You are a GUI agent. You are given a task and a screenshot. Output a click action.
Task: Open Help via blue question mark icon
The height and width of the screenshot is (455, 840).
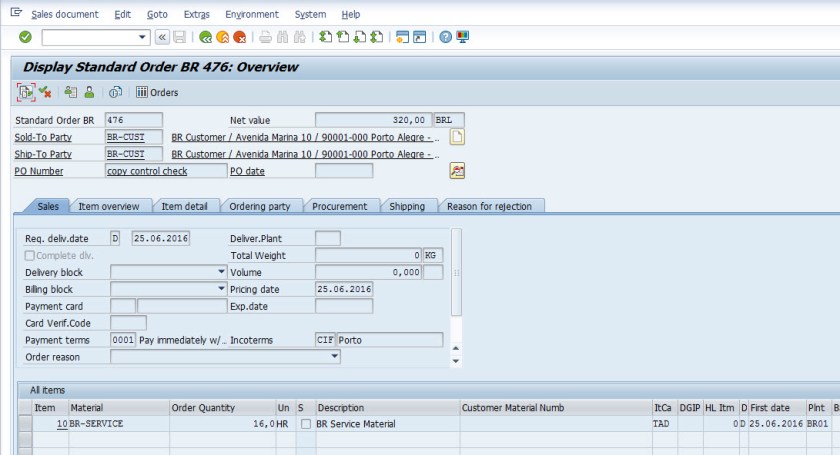point(445,37)
